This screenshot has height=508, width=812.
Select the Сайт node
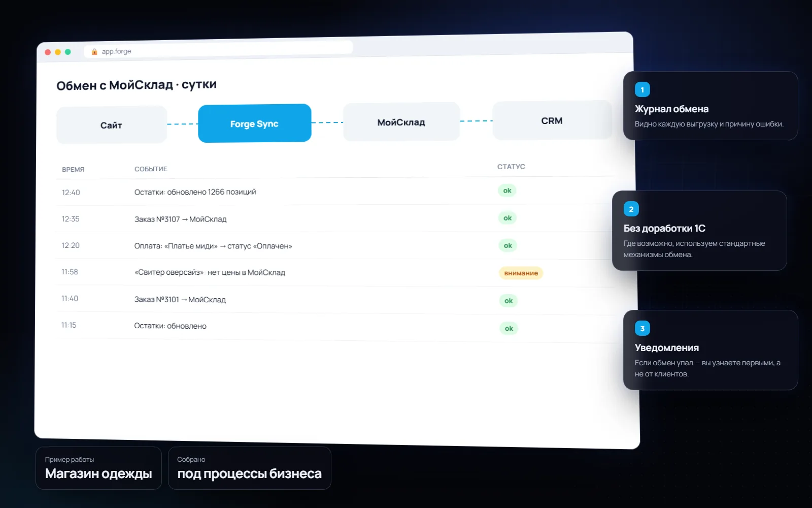[x=112, y=125]
